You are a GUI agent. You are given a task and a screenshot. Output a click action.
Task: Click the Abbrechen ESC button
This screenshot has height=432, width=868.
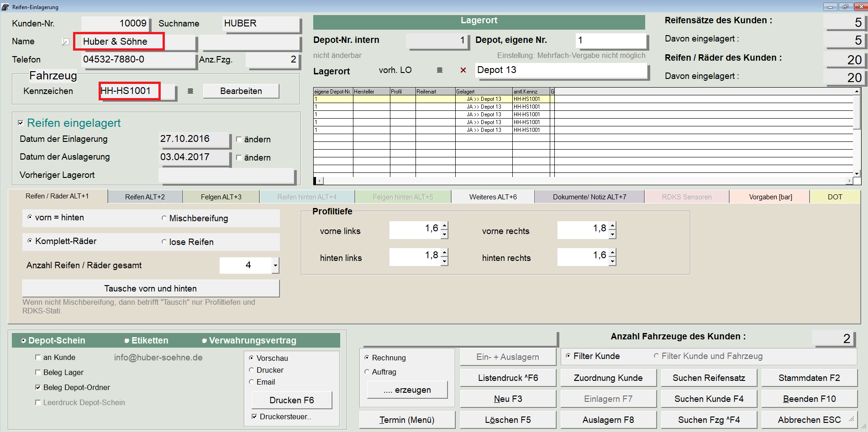(x=809, y=420)
